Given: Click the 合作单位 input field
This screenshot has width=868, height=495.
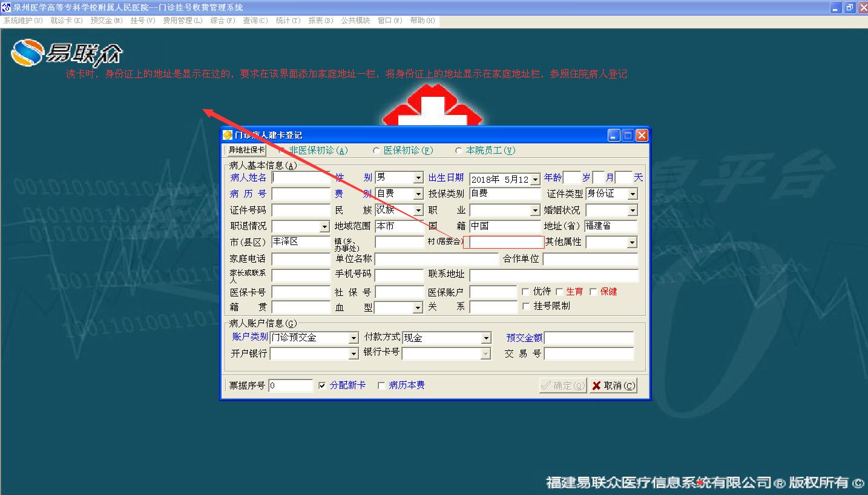Looking at the screenshot, I should 590,259.
